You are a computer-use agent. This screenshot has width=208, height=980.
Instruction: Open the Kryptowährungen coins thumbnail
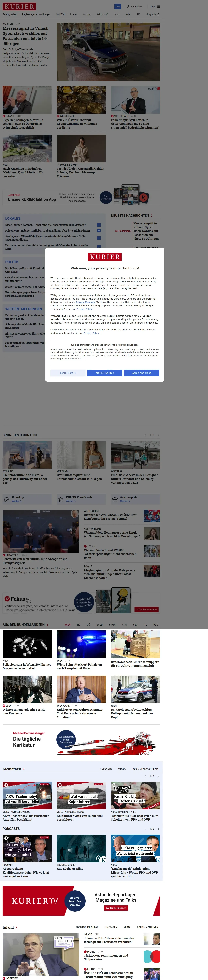pyautogui.click(x=81, y=100)
